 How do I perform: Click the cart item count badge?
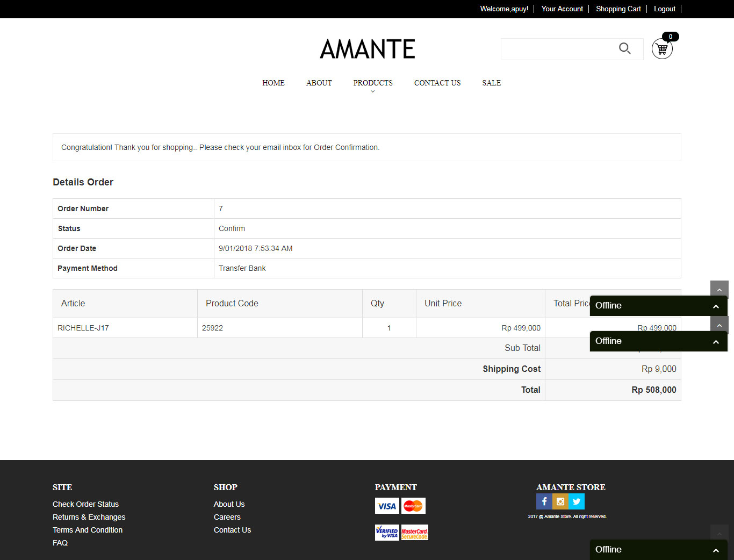click(671, 37)
